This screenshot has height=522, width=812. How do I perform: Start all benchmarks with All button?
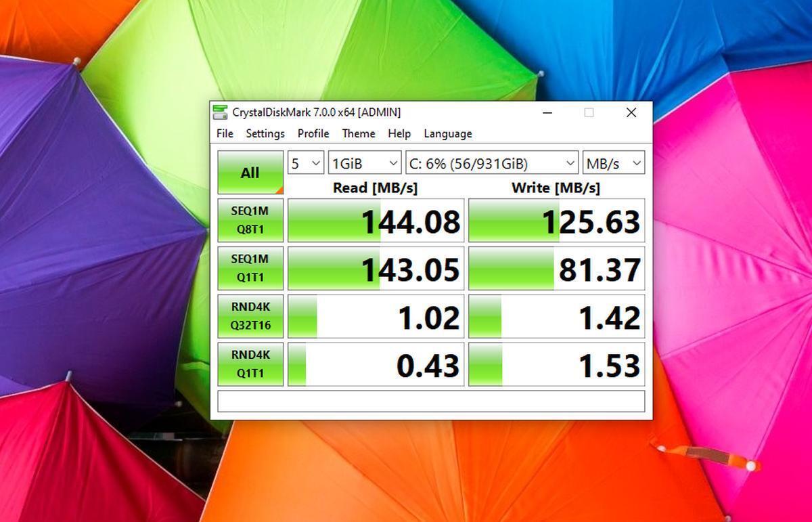coord(250,173)
